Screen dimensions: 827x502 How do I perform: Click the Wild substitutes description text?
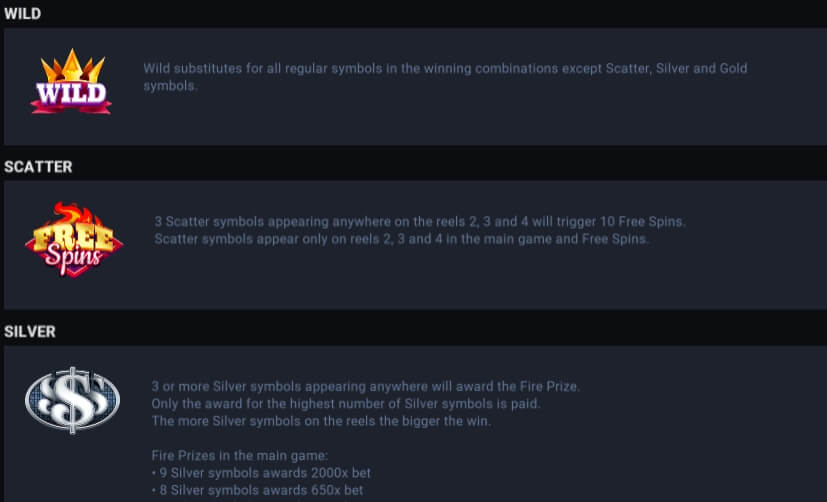coord(445,77)
